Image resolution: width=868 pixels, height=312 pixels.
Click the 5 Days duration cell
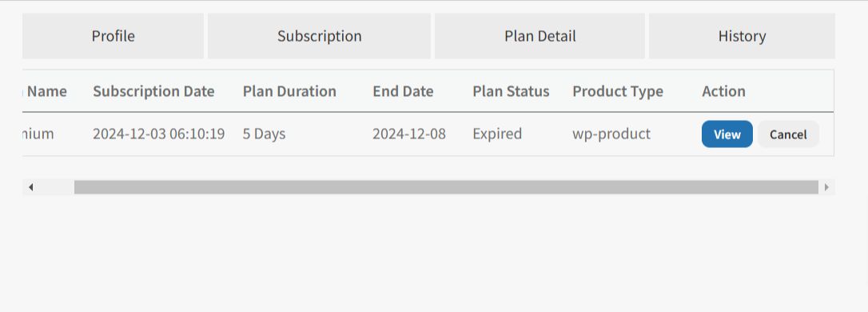pyautogui.click(x=264, y=134)
